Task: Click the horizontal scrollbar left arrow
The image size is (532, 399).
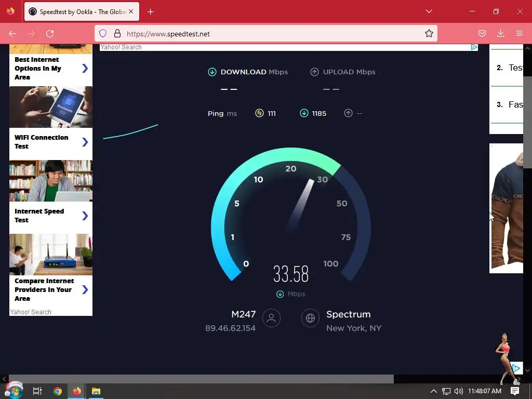Action: 4,379
